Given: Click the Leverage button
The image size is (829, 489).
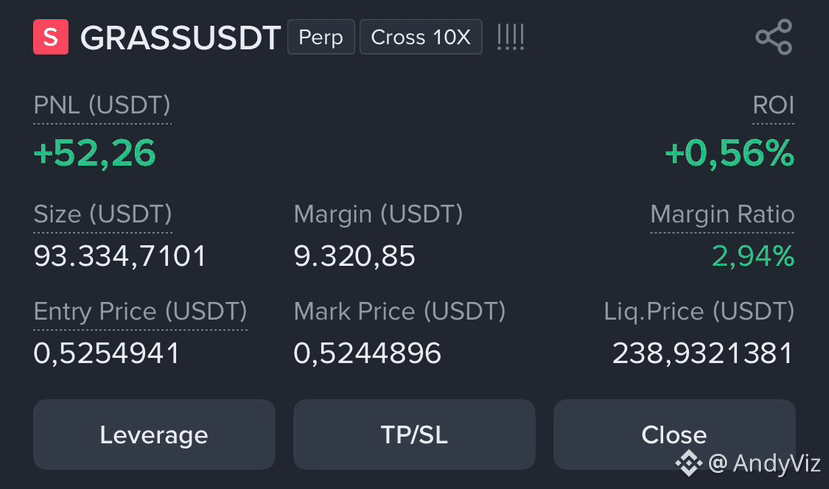Looking at the screenshot, I should coord(154,435).
